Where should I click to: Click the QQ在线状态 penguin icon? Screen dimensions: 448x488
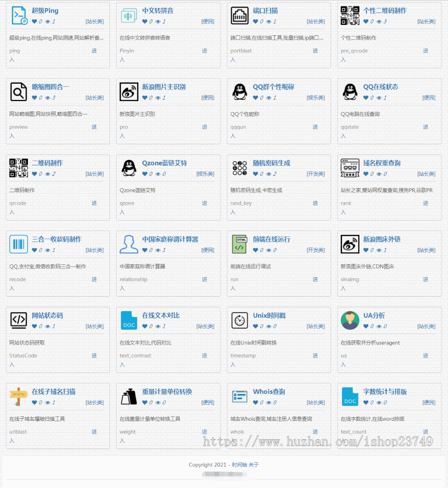click(350, 92)
